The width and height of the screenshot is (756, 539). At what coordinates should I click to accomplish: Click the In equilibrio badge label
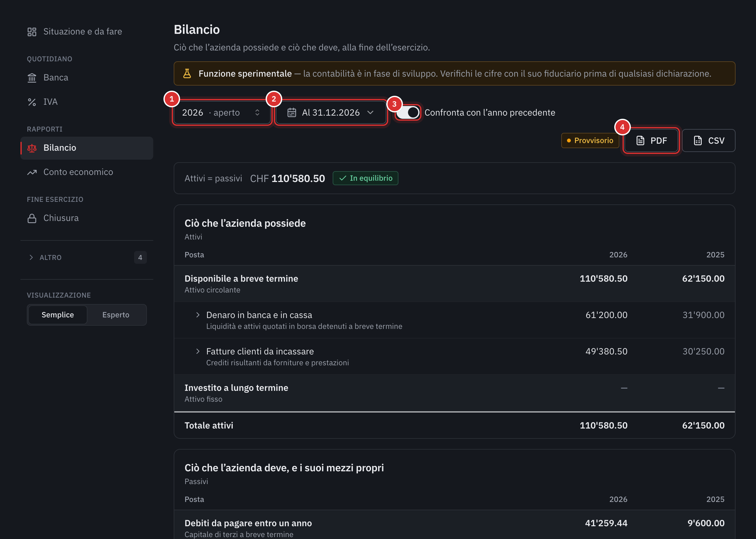(371, 178)
